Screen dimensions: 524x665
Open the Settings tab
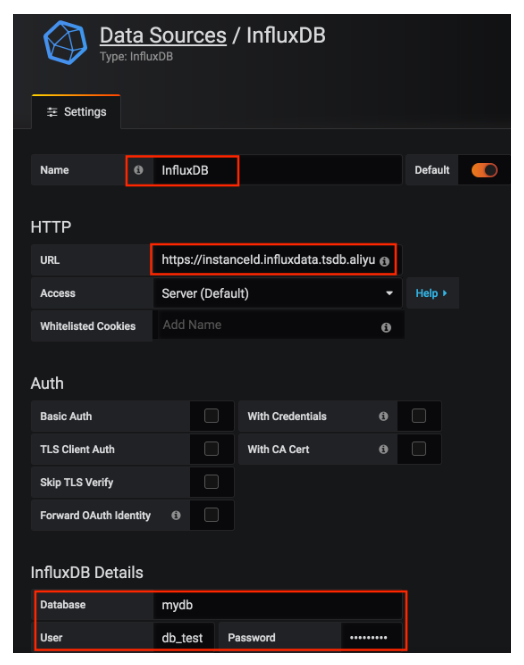(x=76, y=112)
